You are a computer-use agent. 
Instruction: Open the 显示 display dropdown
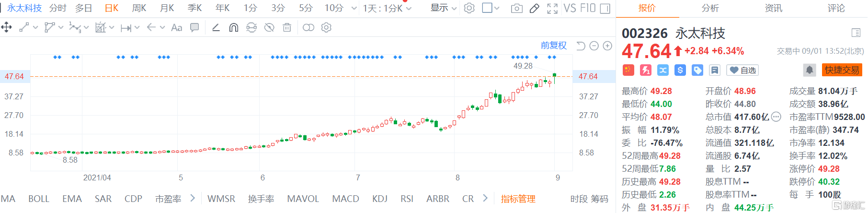[443, 8]
